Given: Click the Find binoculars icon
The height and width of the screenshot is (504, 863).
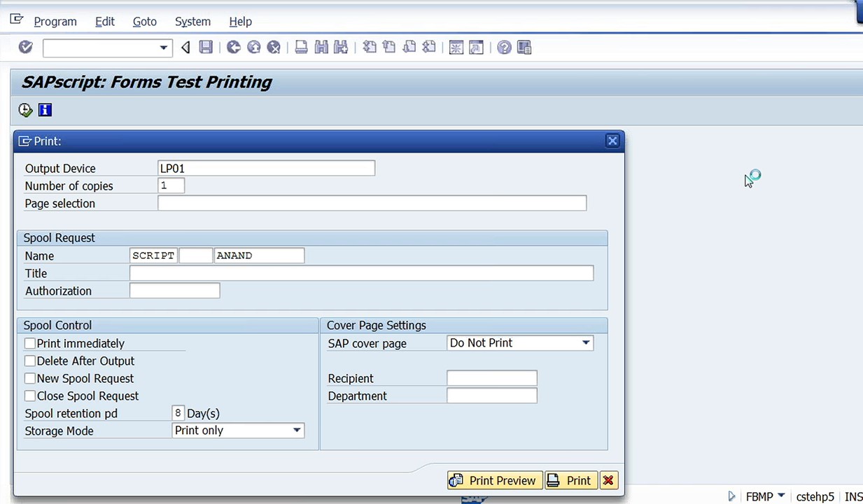Looking at the screenshot, I should 321,48.
